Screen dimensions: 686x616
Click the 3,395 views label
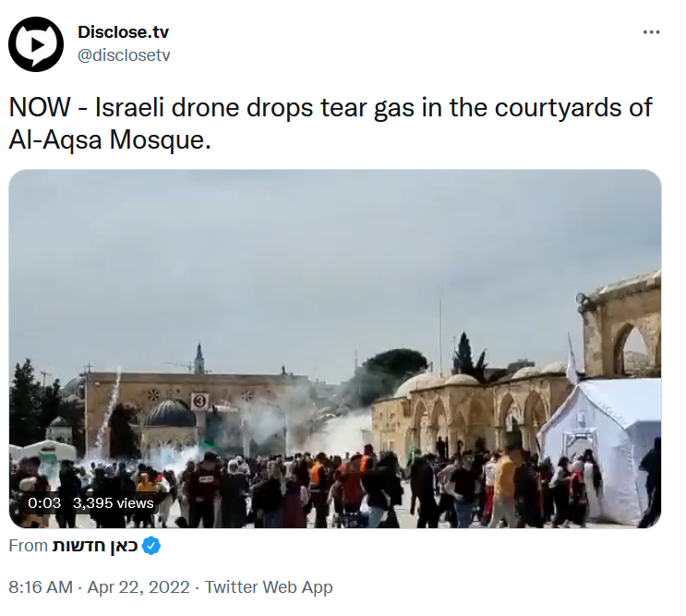113,502
